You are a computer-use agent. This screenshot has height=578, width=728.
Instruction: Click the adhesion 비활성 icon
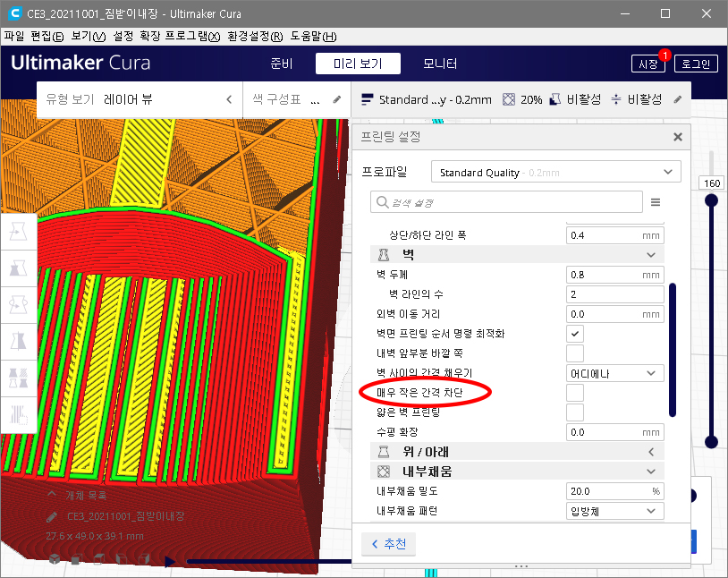tap(615, 99)
